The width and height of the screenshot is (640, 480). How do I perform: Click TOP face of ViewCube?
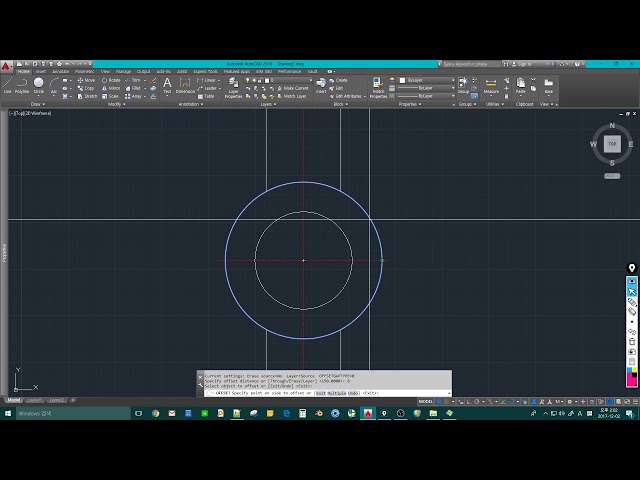tap(612, 144)
